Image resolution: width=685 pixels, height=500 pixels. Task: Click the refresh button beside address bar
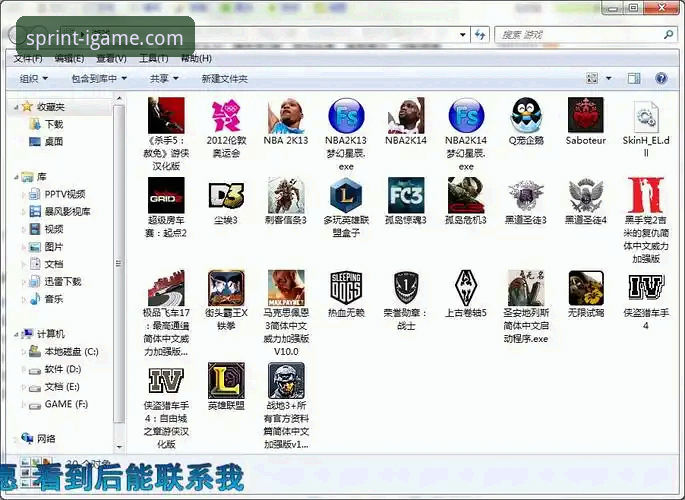coord(480,34)
